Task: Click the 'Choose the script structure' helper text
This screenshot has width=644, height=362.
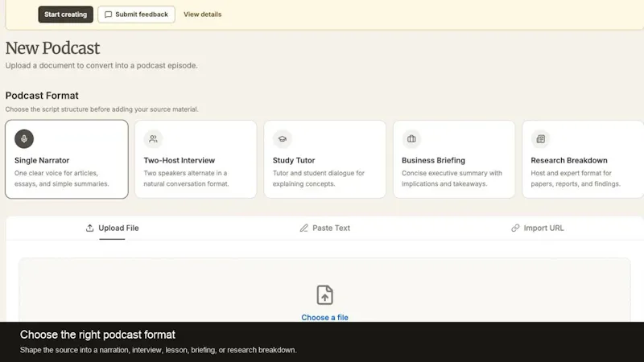Action: click(x=102, y=109)
